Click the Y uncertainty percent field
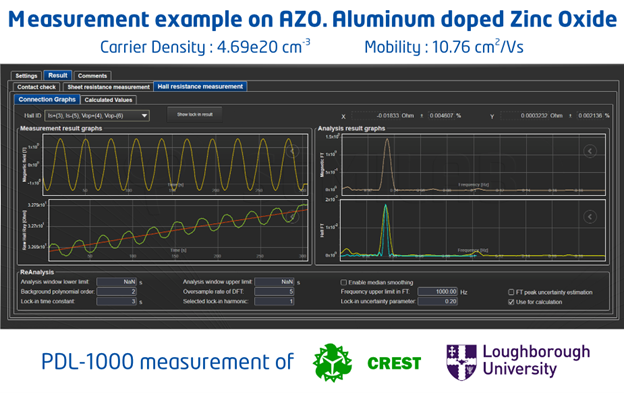 tap(591, 116)
